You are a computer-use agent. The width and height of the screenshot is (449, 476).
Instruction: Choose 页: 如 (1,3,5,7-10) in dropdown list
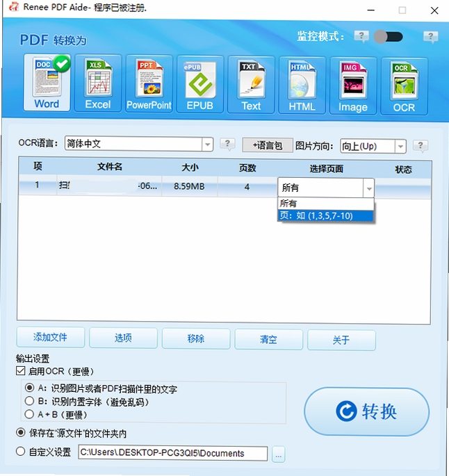pos(326,216)
